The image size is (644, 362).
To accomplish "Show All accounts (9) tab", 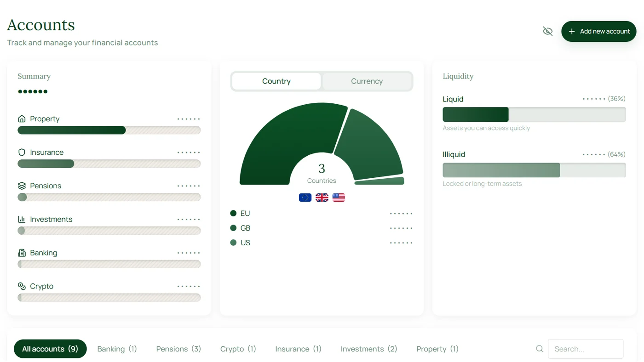I will (50, 349).
